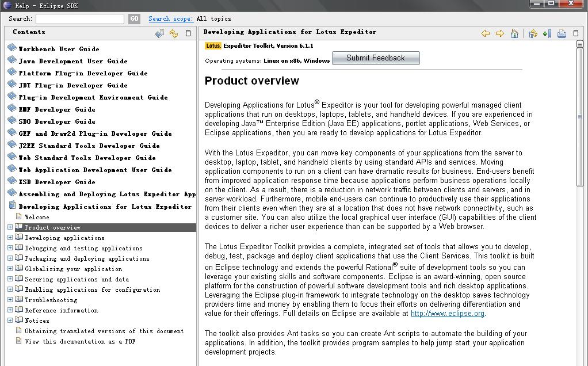Select Securing applications and data topic
The height and width of the screenshot is (366, 588).
[77, 279]
